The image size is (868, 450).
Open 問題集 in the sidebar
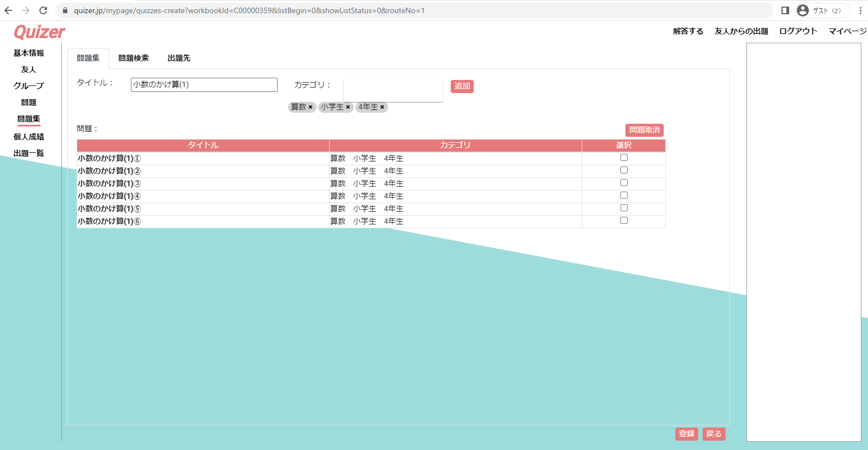(x=29, y=119)
